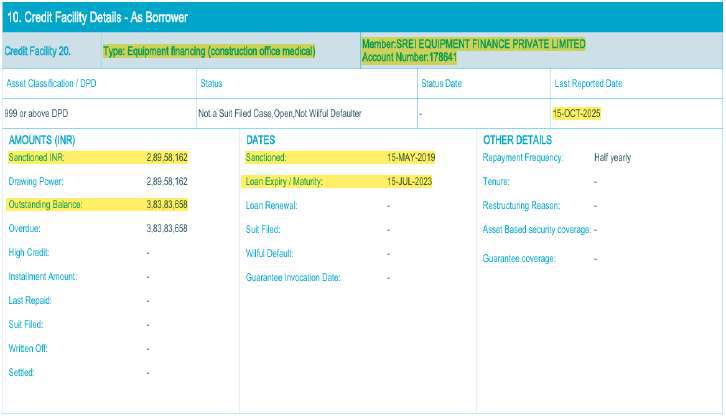The height and width of the screenshot is (418, 726).
Task: Click the 'Loan Renewal:' label
Action: point(271,206)
